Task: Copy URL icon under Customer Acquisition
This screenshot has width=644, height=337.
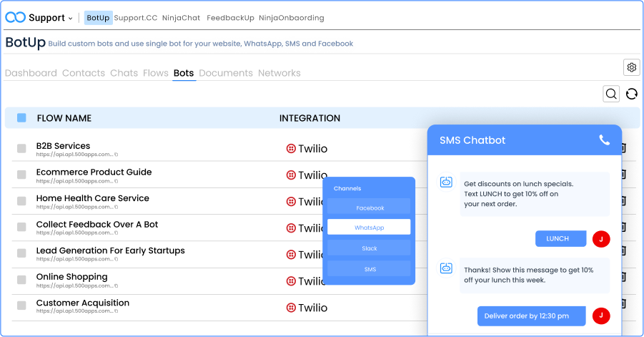Action: click(x=117, y=311)
